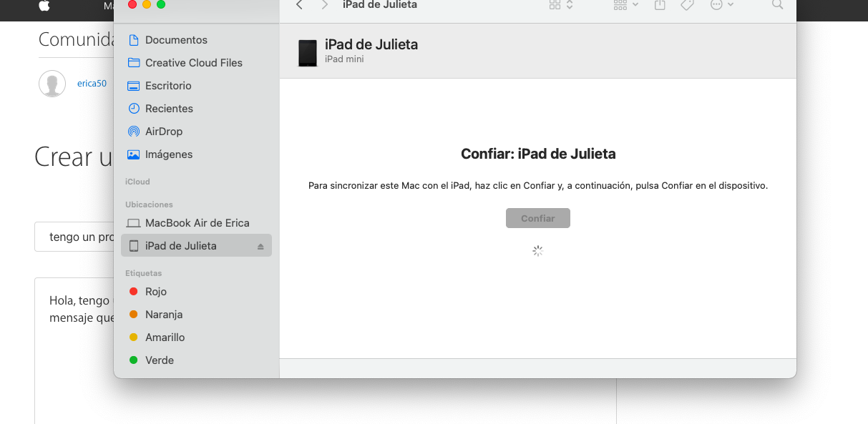
Task: Click the post title field behind Finder
Action: 74,237
